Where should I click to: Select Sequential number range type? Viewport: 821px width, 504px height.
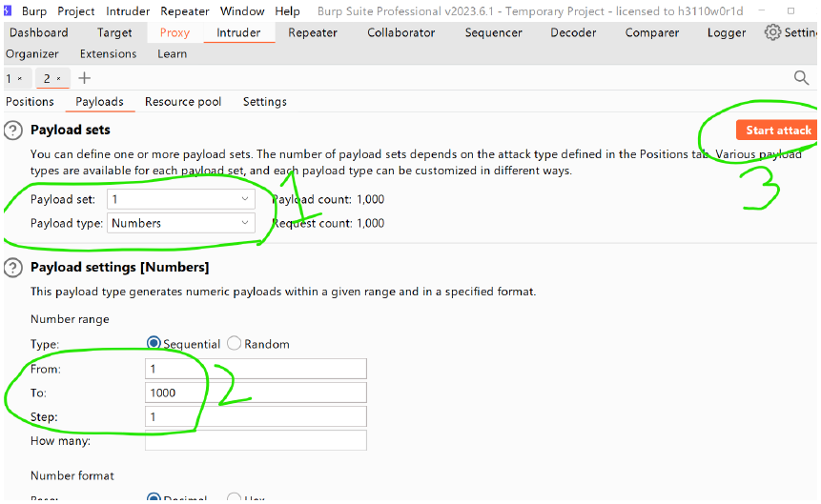coord(154,343)
